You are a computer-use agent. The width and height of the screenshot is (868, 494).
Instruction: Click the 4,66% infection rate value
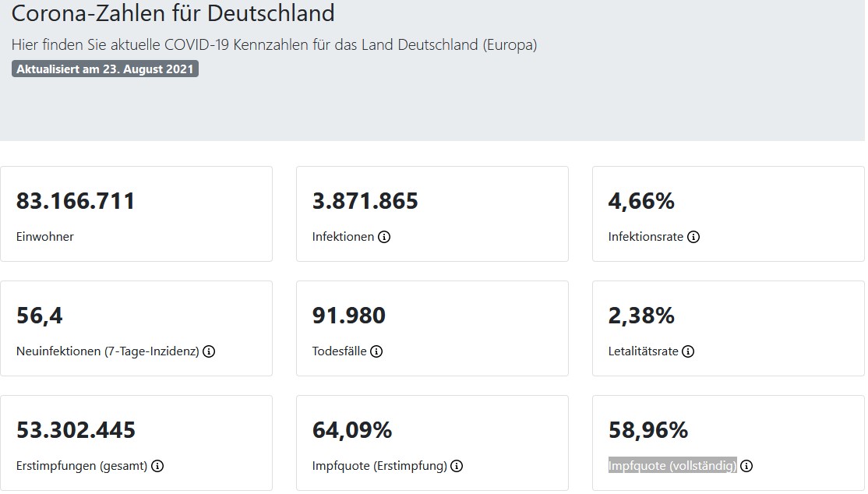coord(641,201)
